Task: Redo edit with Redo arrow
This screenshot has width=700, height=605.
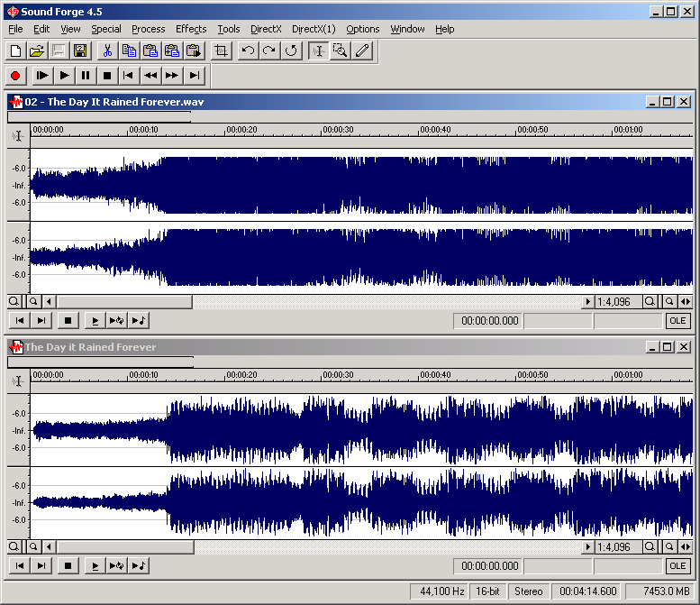Action: [x=269, y=50]
